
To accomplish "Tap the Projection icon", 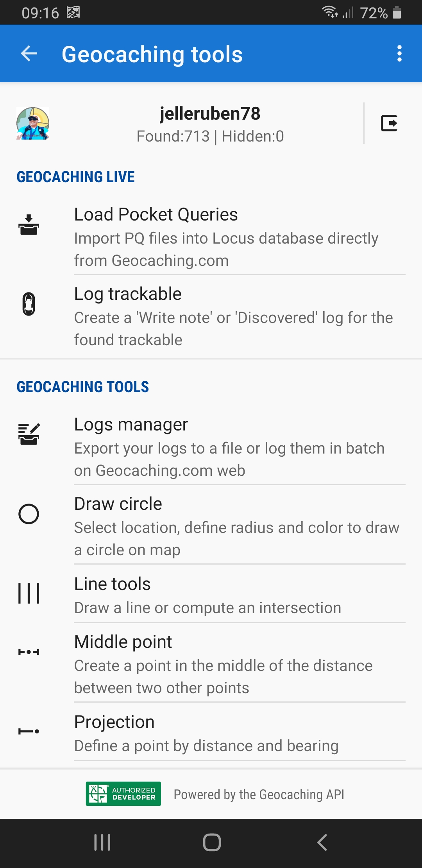I will coord(29,731).
